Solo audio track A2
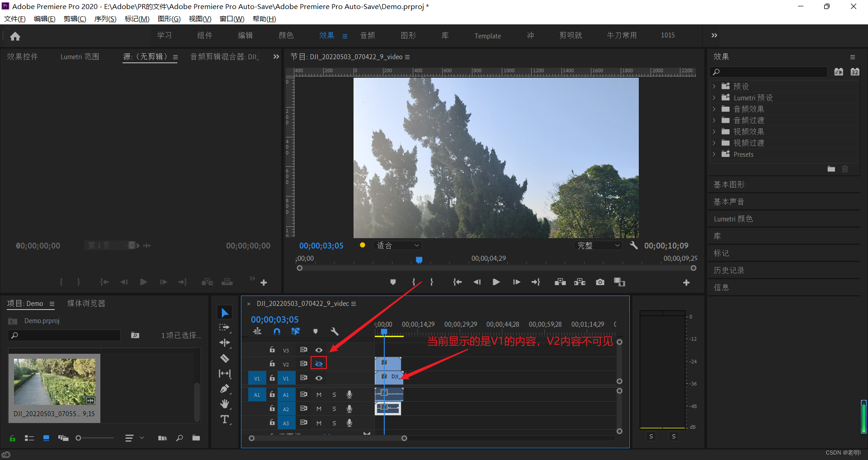This screenshot has width=868, height=460. [x=334, y=409]
